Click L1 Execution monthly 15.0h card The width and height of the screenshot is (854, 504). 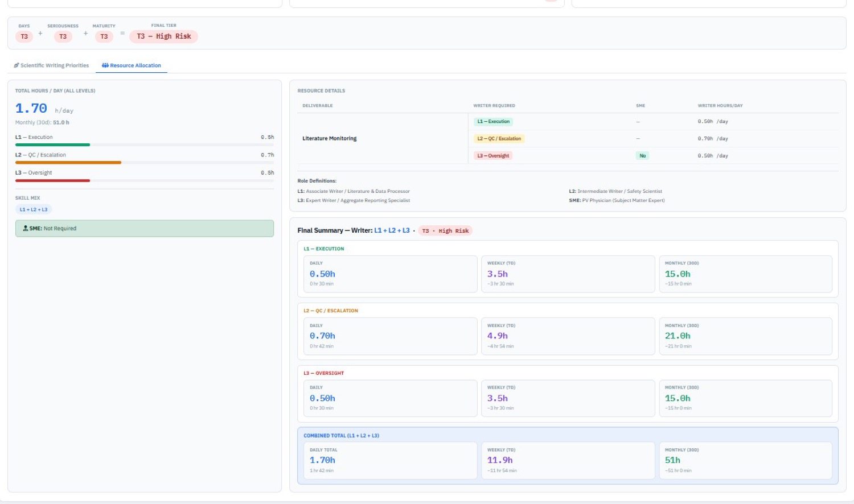click(x=746, y=274)
